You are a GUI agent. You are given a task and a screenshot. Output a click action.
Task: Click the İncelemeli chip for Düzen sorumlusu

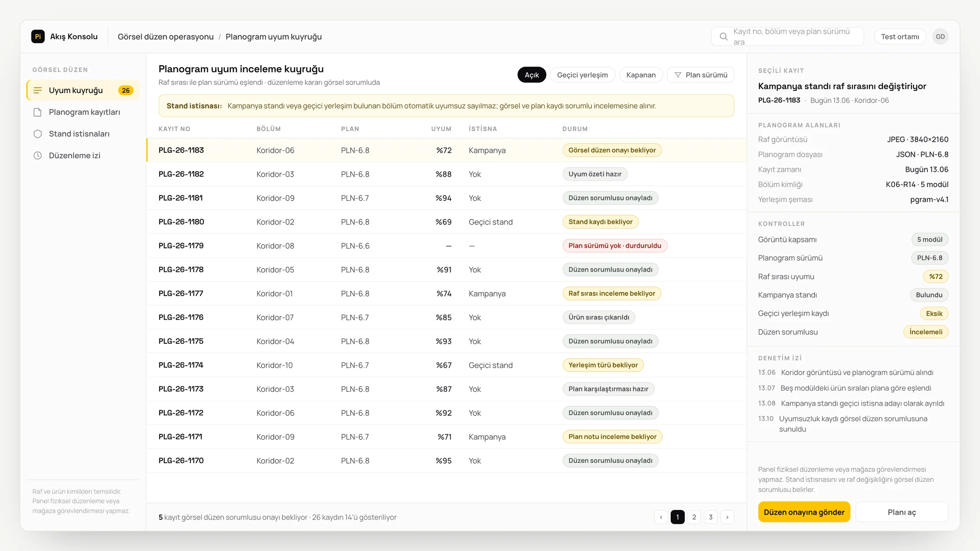coord(926,332)
